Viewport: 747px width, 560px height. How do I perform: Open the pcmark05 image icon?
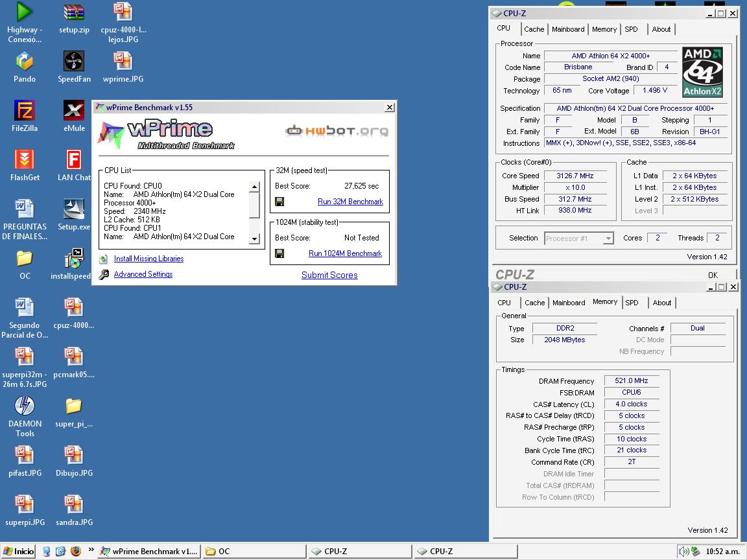tap(74, 362)
